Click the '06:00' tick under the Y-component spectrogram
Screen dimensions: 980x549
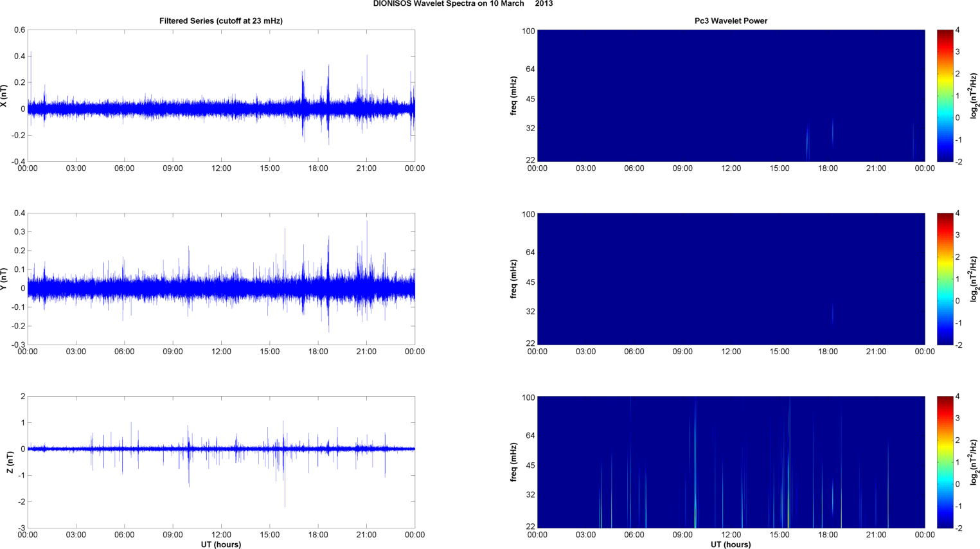pyautogui.click(x=634, y=352)
